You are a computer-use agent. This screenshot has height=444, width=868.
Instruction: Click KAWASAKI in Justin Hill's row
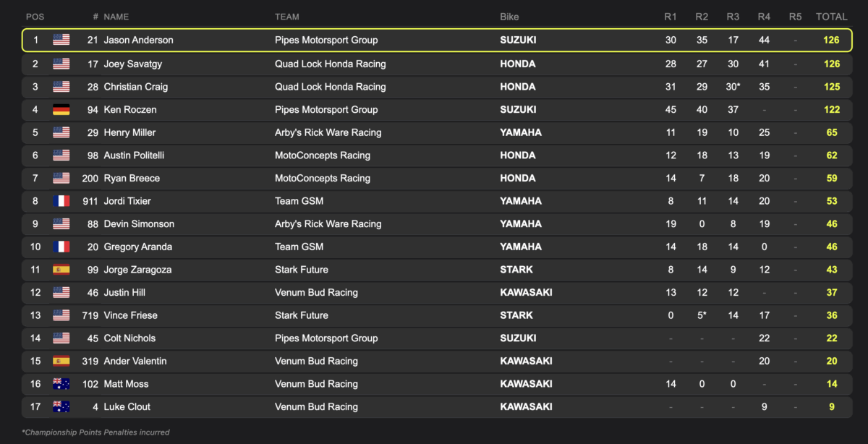[x=526, y=293]
